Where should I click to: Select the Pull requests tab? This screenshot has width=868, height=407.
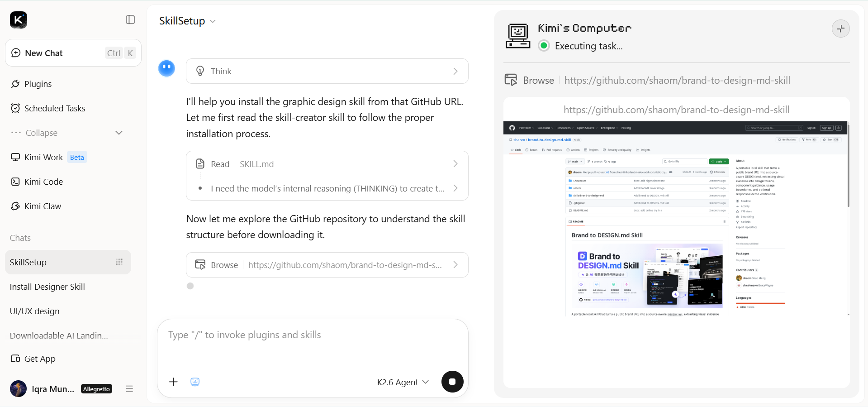point(552,150)
